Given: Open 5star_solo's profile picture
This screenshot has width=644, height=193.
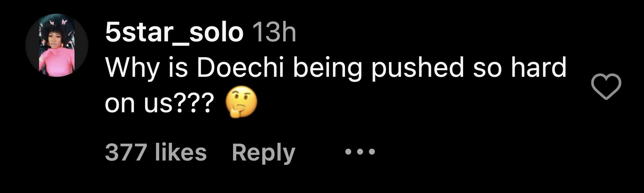Looking at the screenshot, I should [x=57, y=46].
